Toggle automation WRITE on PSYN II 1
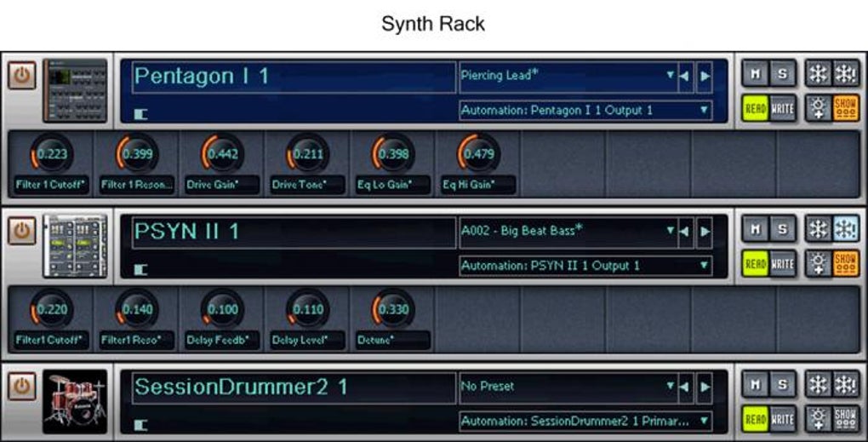868x442 pixels. 782,264
